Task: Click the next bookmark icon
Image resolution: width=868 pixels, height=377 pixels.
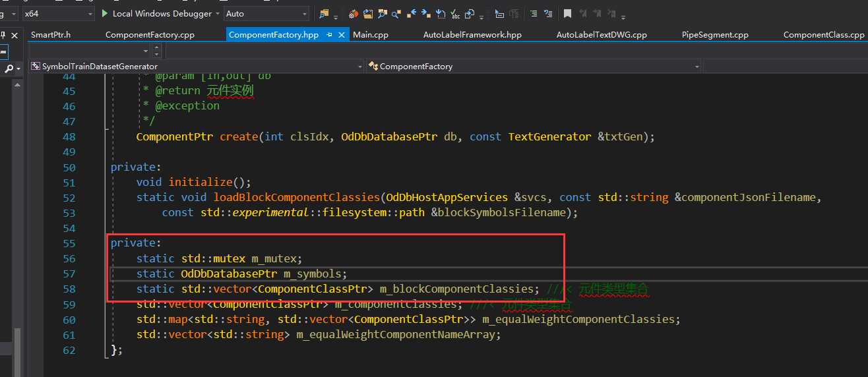Action: 596,14
